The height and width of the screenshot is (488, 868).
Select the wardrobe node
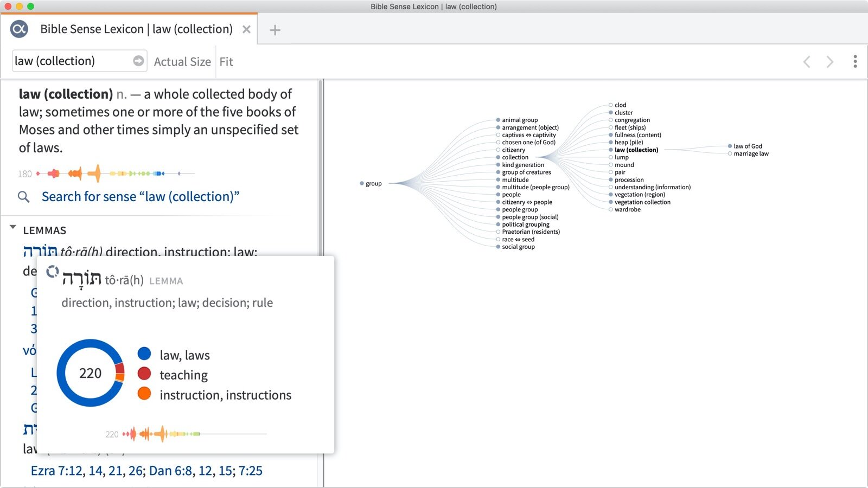point(625,209)
